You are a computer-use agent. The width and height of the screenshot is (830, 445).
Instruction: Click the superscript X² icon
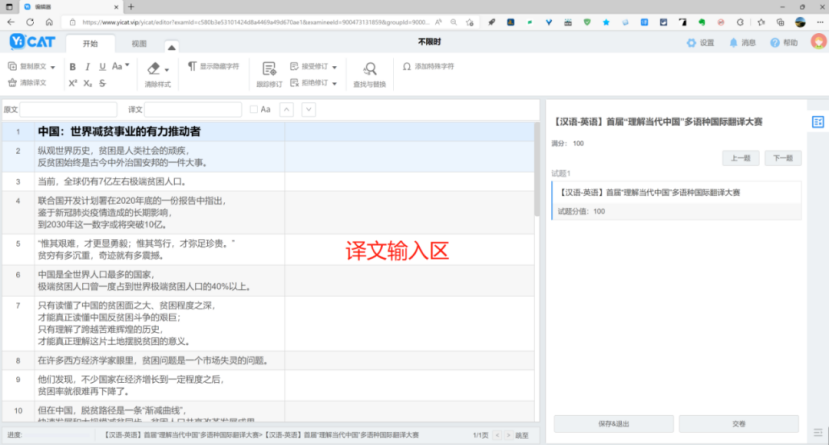click(x=73, y=82)
